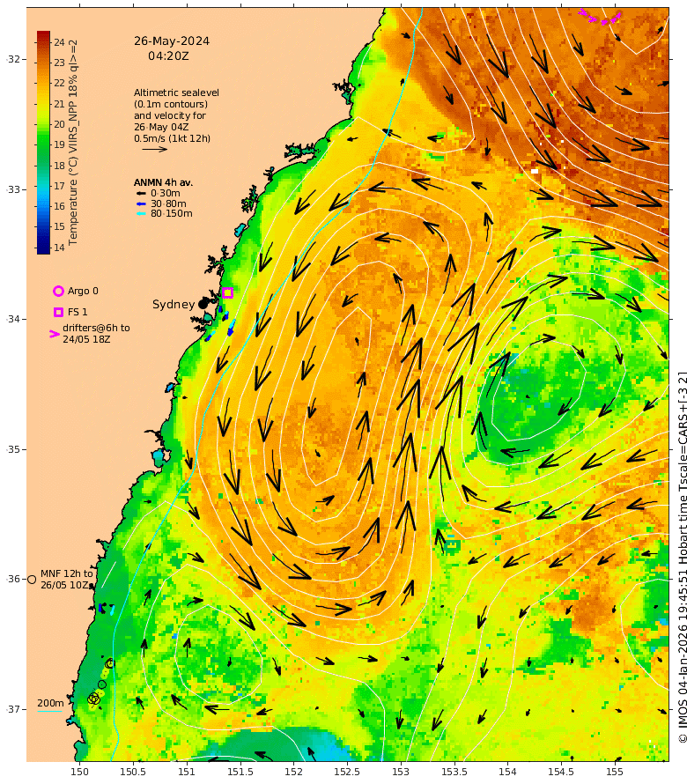Click the MNF open circle marker
The image size is (687, 784).
click(32, 580)
